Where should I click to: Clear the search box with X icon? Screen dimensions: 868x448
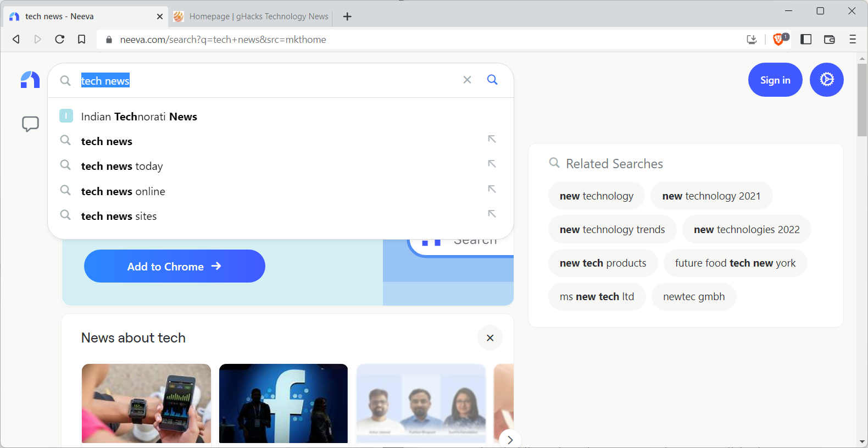pos(467,80)
